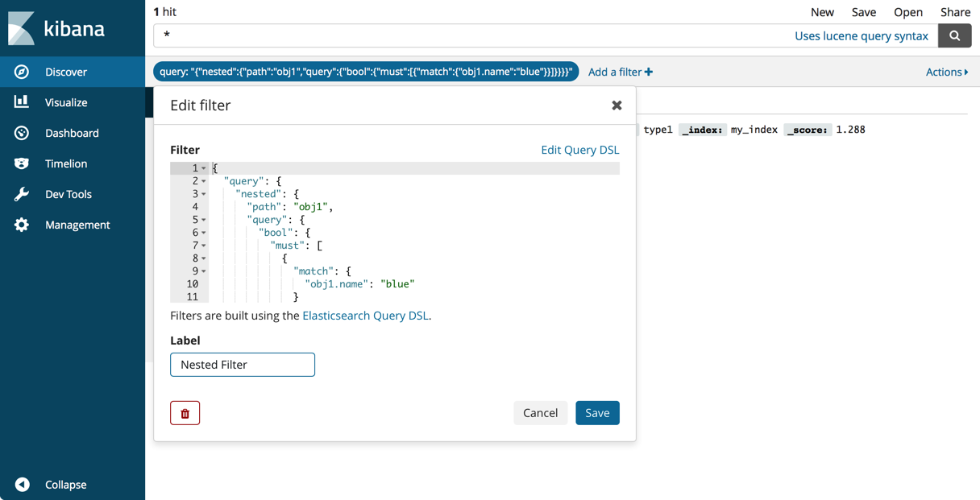980x500 pixels.
Task: Go to Dashboard using its gauge icon
Action: click(x=22, y=133)
